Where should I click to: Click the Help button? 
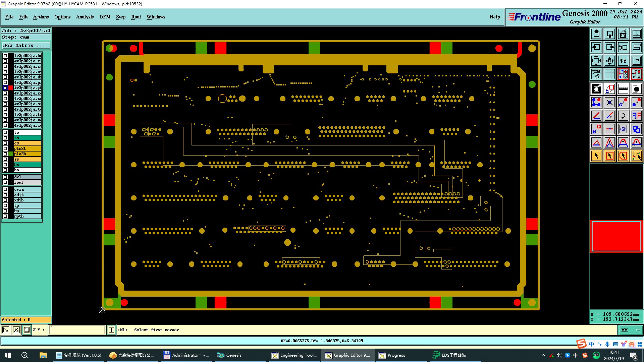[x=494, y=17]
